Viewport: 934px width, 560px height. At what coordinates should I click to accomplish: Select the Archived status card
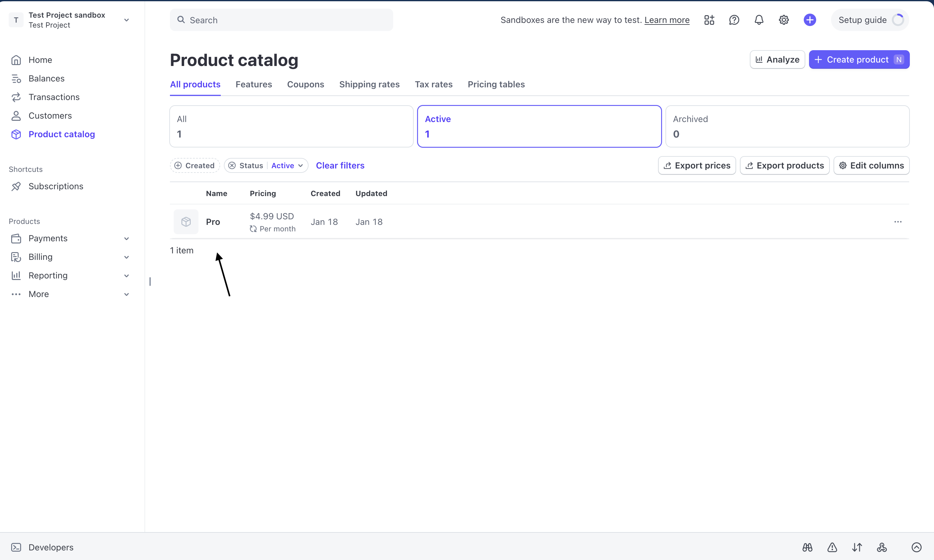(x=787, y=126)
